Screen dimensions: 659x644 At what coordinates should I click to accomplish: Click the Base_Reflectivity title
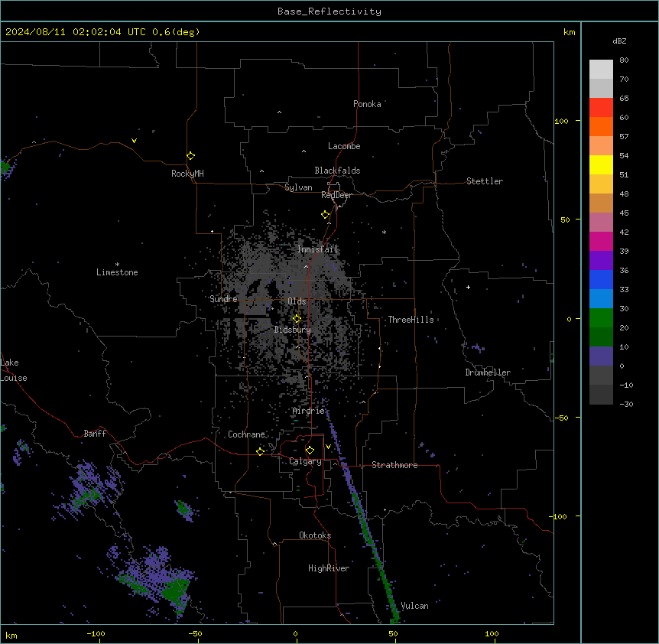329,11
